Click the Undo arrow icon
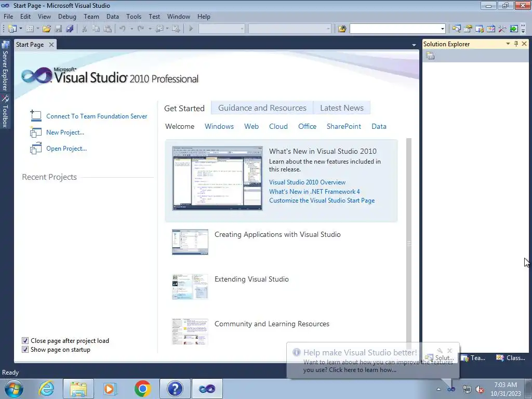 point(123,29)
